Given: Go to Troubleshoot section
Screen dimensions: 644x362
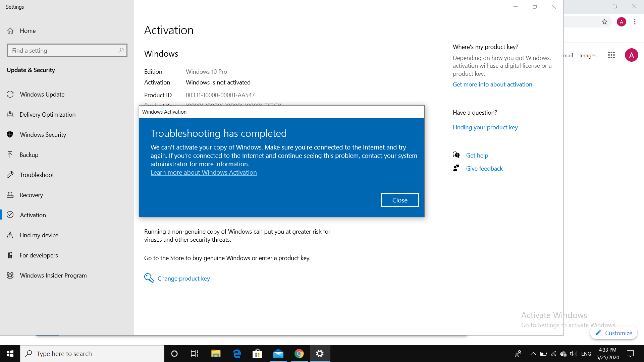Looking at the screenshot, I should pos(67,175).
